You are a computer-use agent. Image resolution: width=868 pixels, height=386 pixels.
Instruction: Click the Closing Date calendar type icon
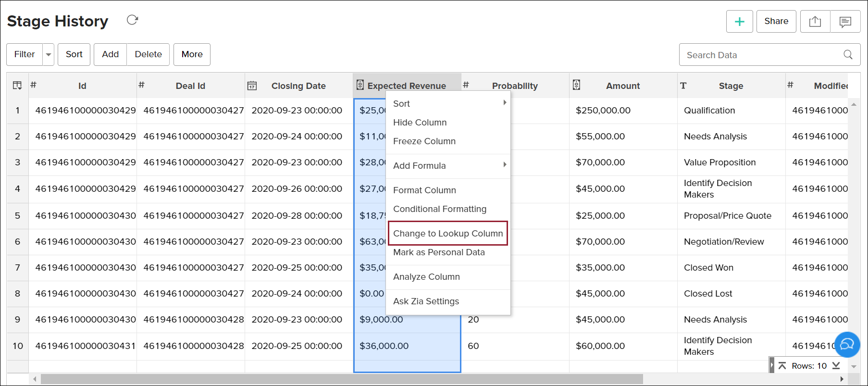click(252, 86)
